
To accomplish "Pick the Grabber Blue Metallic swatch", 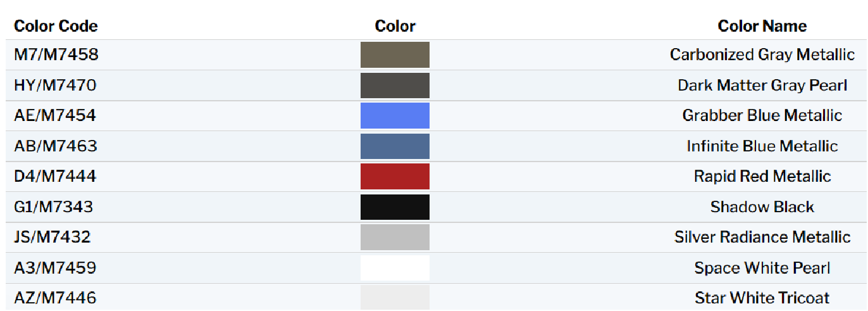I will pos(395,115).
